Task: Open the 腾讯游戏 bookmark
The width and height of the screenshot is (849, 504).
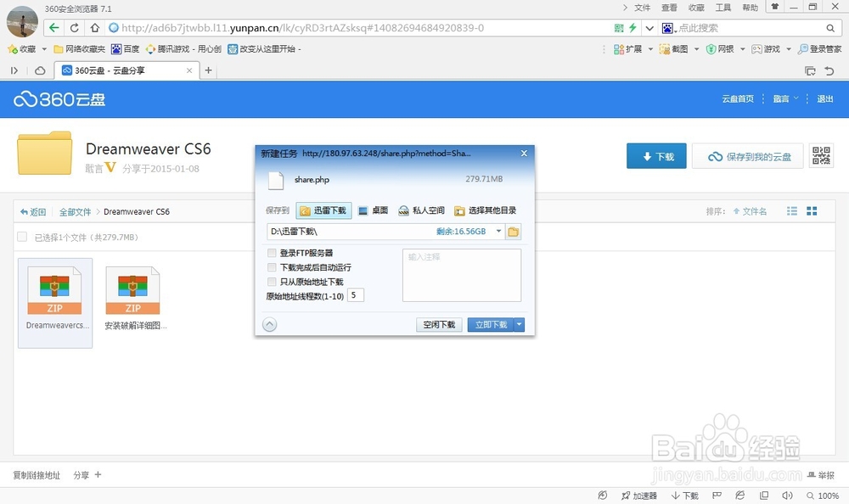Action: [x=183, y=49]
